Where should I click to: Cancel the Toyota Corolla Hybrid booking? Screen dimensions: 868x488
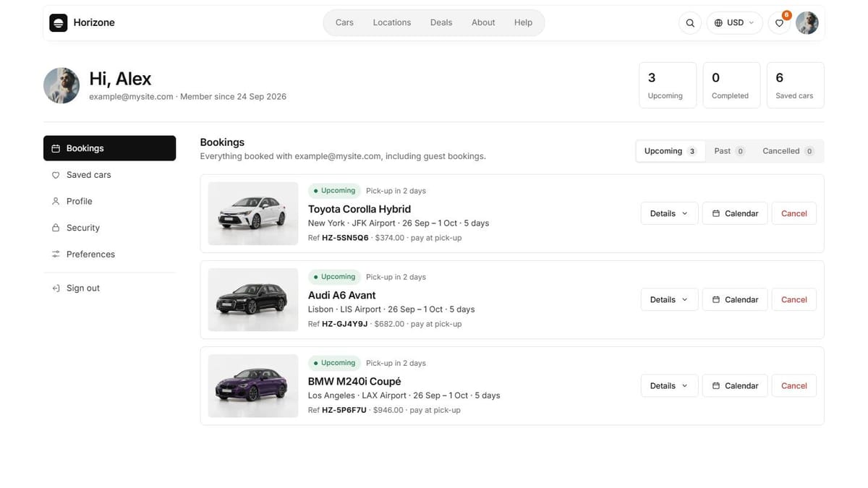pos(794,213)
